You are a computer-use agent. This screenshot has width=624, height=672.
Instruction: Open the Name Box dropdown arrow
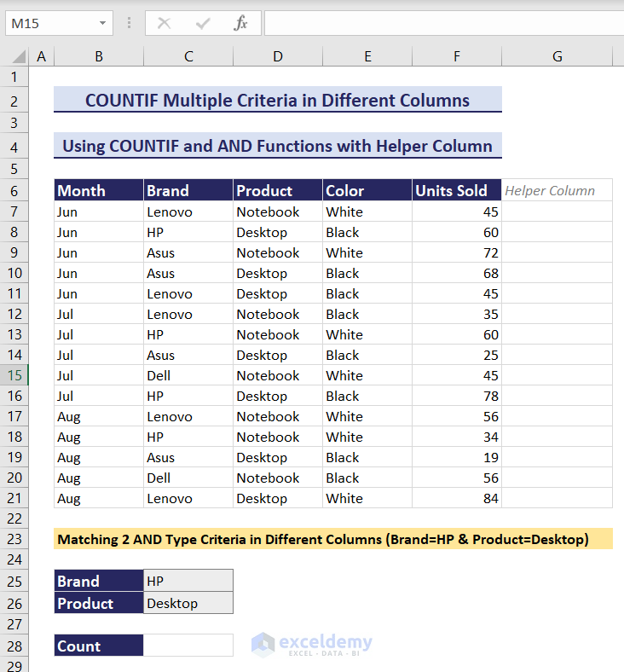[x=102, y=23]
